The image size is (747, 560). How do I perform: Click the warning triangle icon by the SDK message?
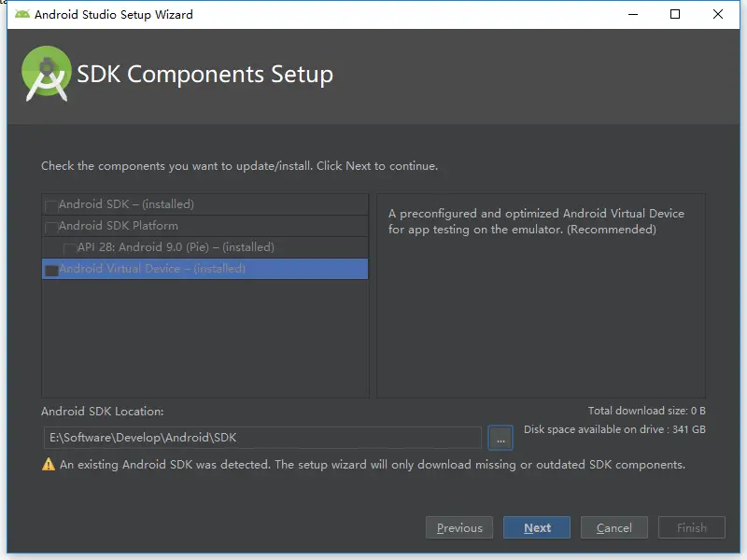pos(49,464)
